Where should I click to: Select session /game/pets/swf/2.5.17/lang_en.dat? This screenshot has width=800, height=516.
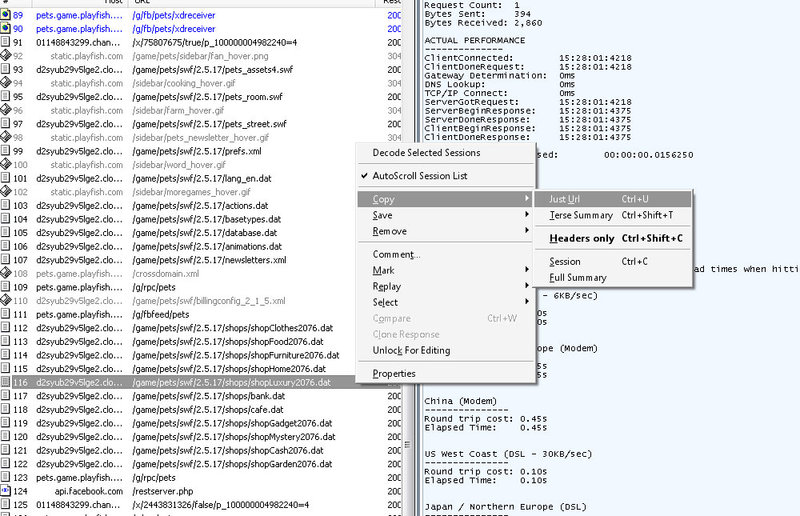(201, 178)
